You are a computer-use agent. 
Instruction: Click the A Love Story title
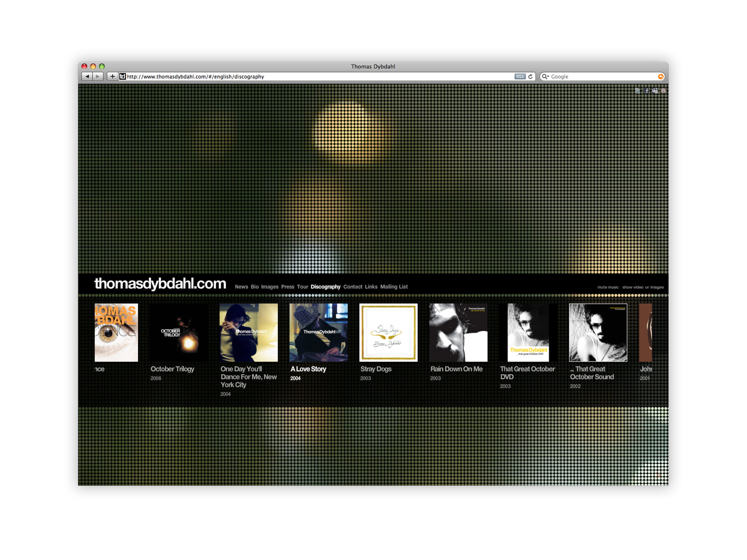coord(308,369)
